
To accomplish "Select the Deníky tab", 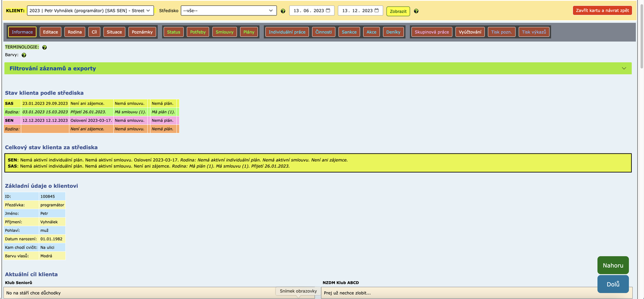I will point(393,32).
